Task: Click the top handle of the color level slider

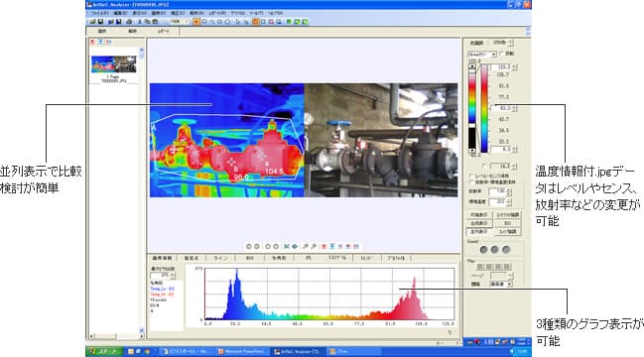Action: 472,66
